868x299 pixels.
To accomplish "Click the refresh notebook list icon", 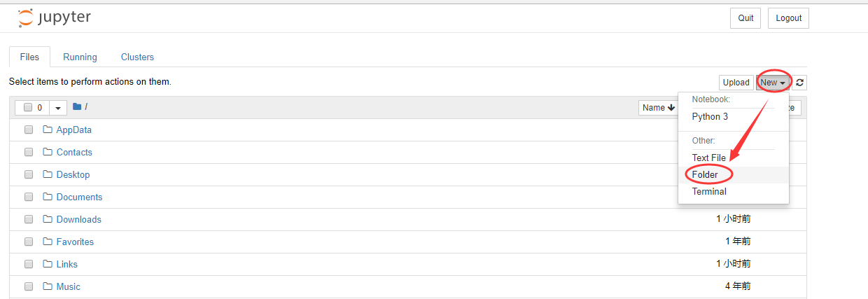I will [x=799, y=83].
